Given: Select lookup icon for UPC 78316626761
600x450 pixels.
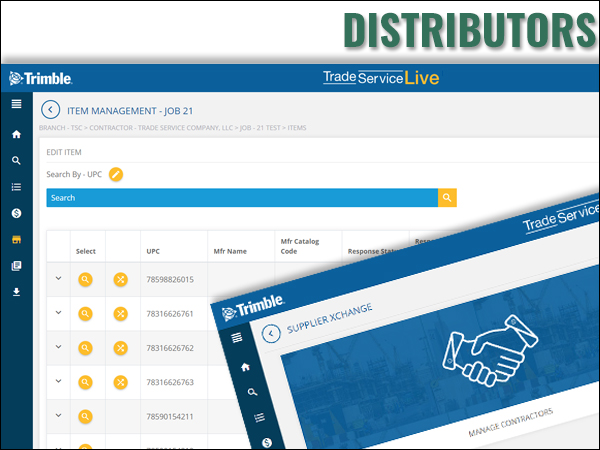Looking at the screenshot, I should [85, 314].
